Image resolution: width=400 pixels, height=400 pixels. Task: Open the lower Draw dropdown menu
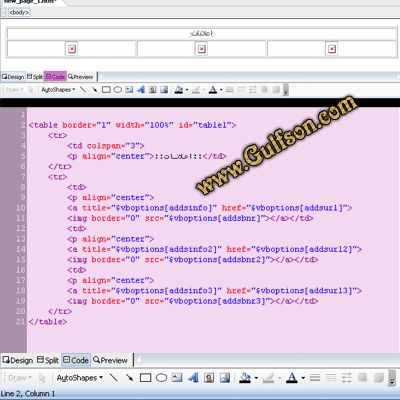pyautogui.click(x=20, y=378)
